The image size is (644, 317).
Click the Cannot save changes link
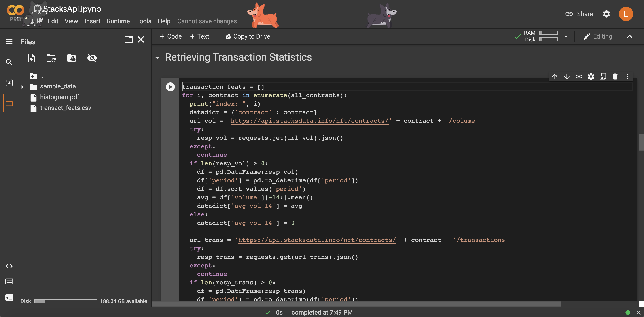[207, 21]
